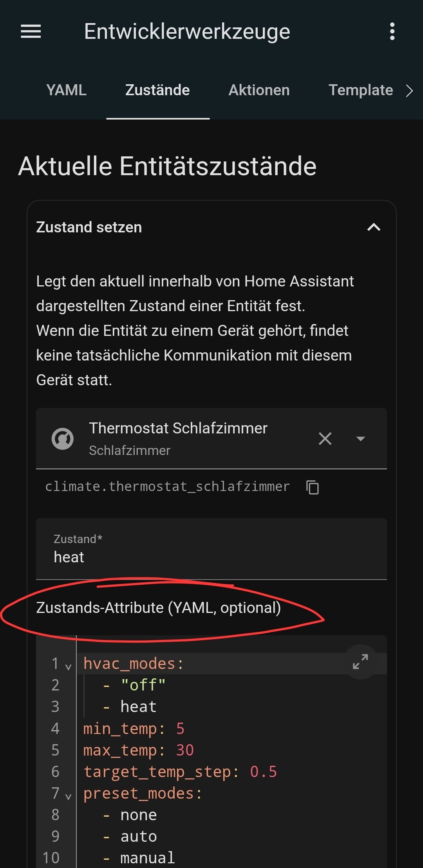Click the Zustand setzen heading

coord(89,227)
